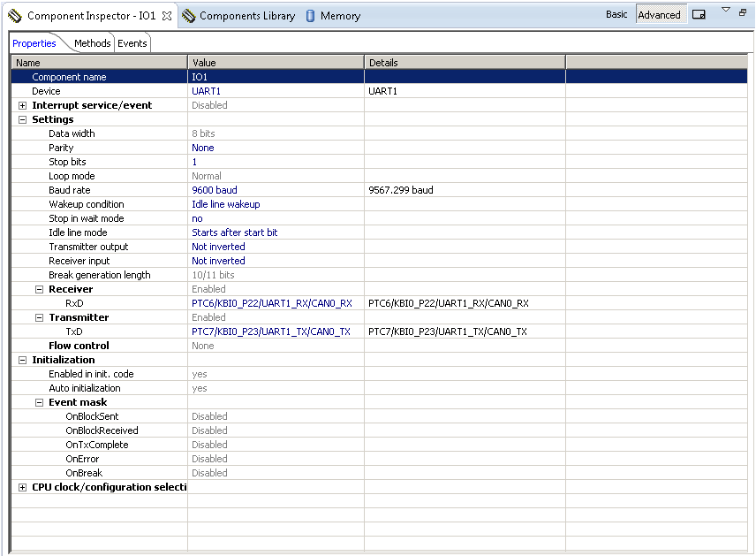Select the Data width row
Viewport: 756px width, 556px height.
(379, 133)
